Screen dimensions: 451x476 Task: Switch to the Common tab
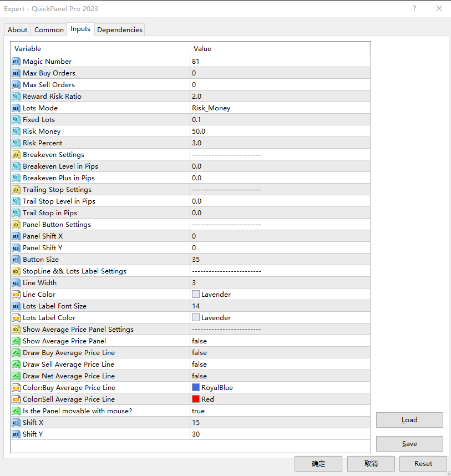(x=49, y=30)
